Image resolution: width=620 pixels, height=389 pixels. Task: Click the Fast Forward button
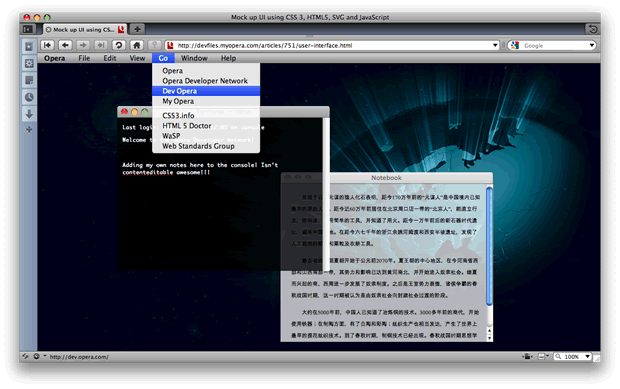(100, 45)
